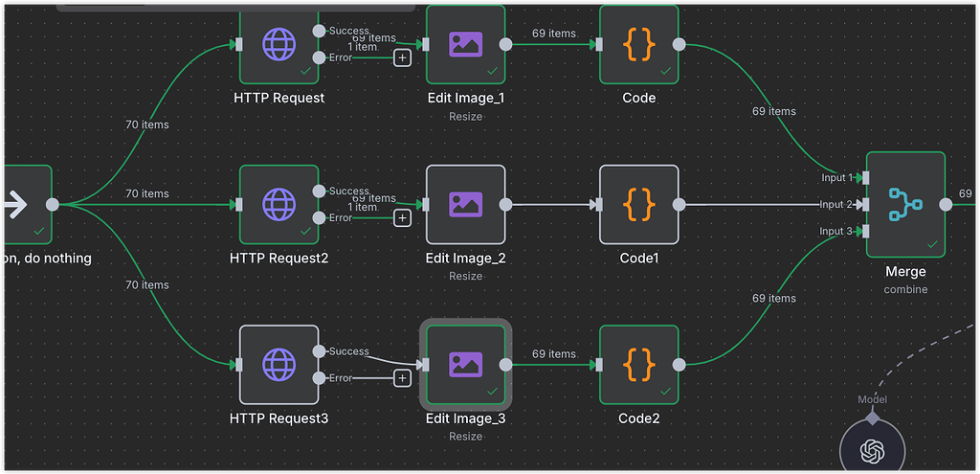
Task: Click the 'Edit Image_1' label
Action: [466, 99]
